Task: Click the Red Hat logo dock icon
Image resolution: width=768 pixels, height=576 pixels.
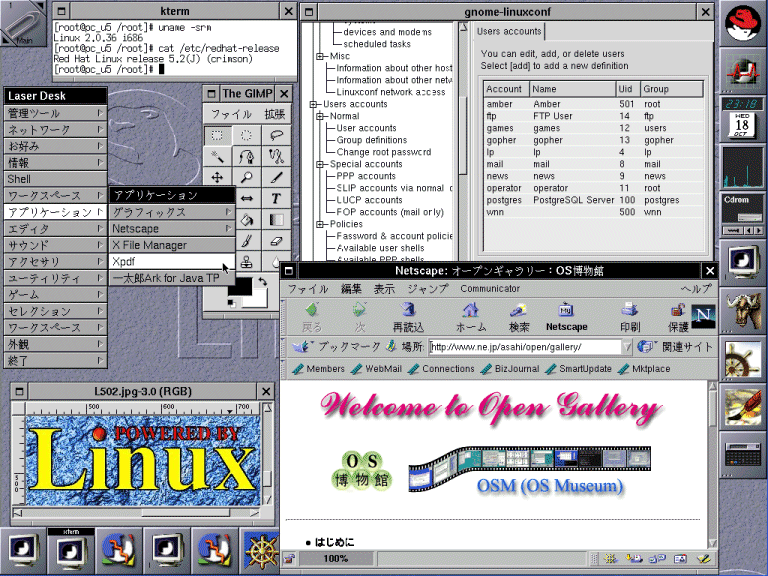Action: pyautogui.click(x=743, y=24)
